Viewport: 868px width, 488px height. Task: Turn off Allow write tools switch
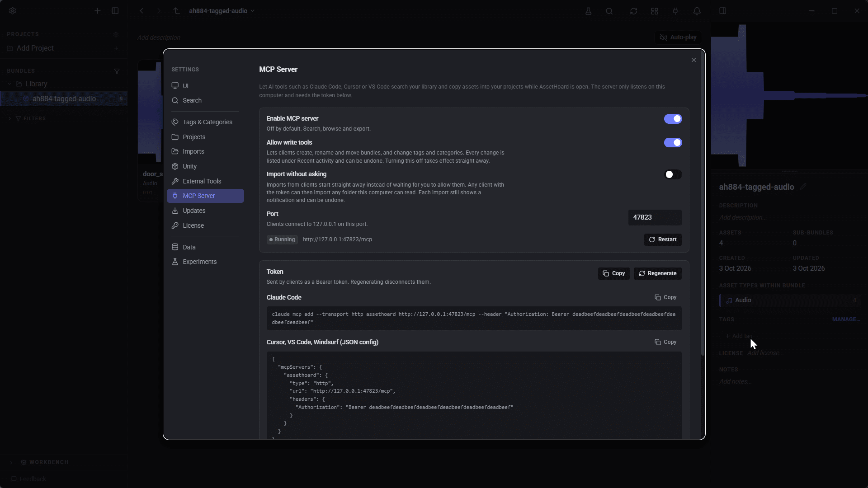[673, 143]
